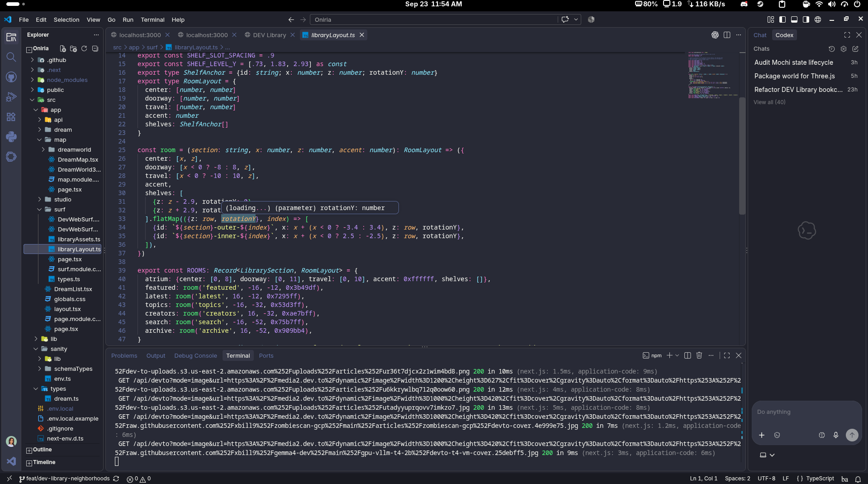Screen dimensions: 868x484
Task: Open notifications bell in status bar
Action: coord(858,479)
